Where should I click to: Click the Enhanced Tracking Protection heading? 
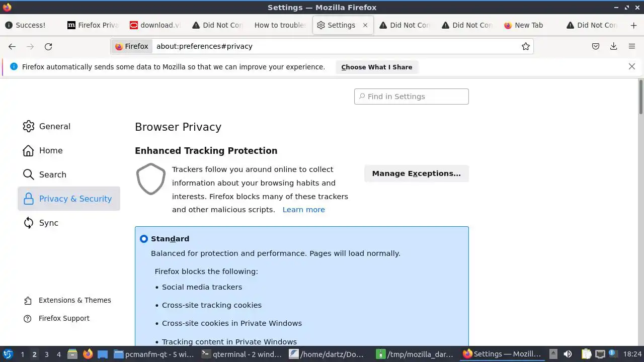[206, 151]
